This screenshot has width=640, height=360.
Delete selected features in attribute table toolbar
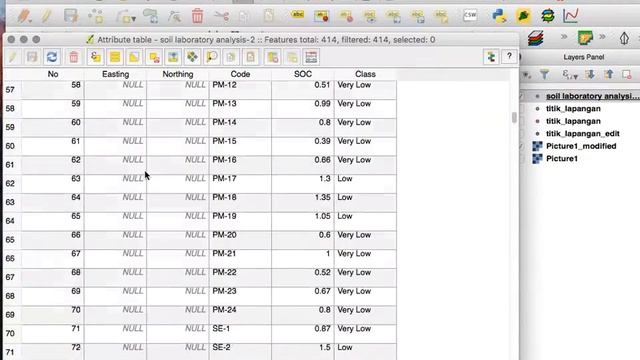pyautogui.click(x=73, y=57)
